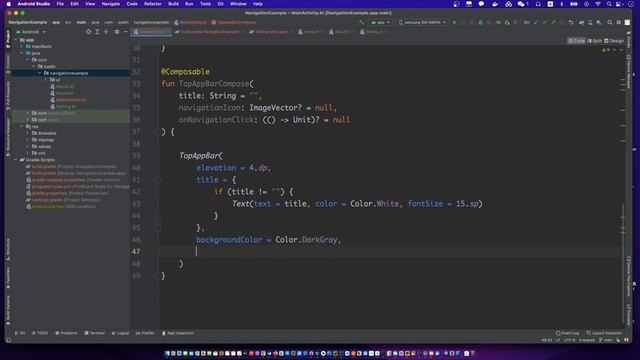
Task: Click the Wi-Fi icon in menu bar
Action: tap(598, 4)
